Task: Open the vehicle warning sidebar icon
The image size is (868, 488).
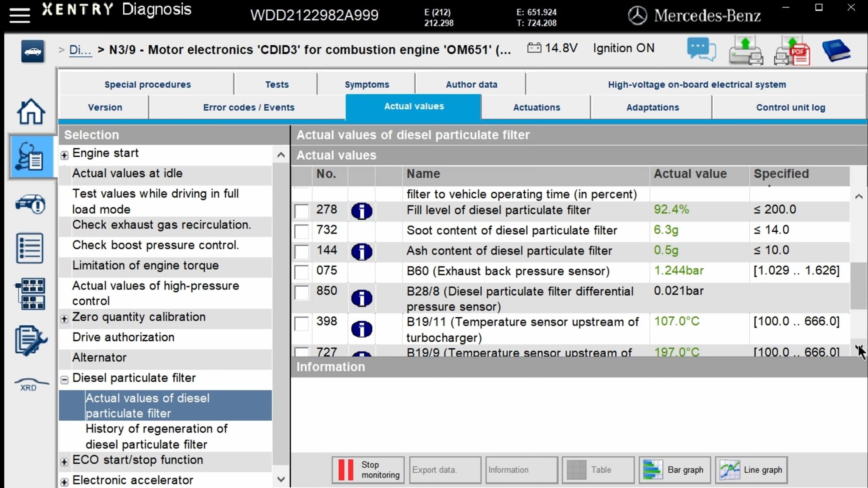Action: [31, 205]
